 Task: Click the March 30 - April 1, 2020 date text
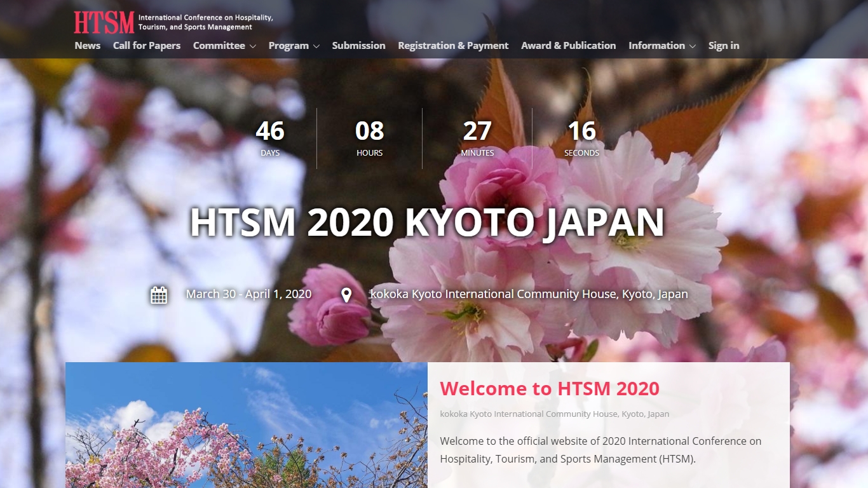[x=248, y=294]
